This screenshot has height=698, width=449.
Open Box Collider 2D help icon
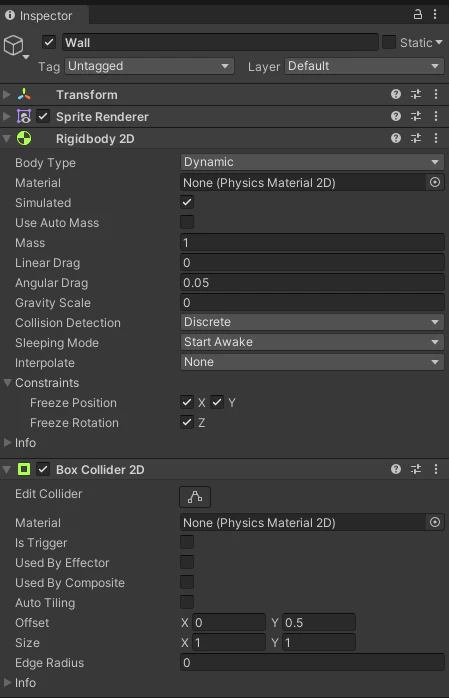(396, 469)
